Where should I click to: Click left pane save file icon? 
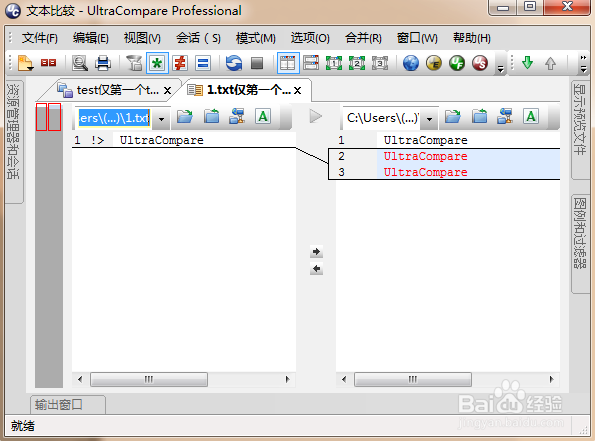coord(211,117)
